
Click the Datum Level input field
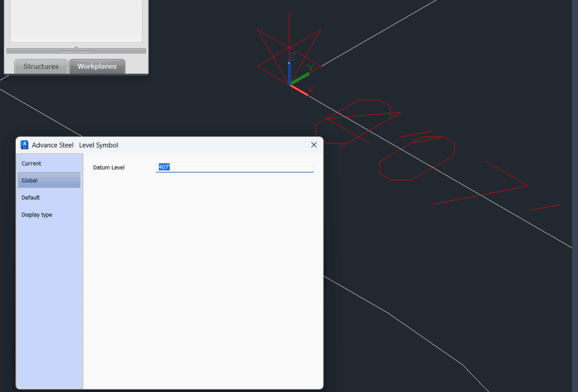click(234, 168)
